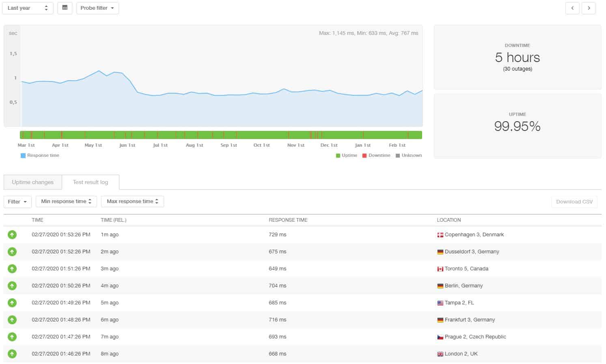Open the Min response time selector
606x364 pixels.
[x=66, y=201]
